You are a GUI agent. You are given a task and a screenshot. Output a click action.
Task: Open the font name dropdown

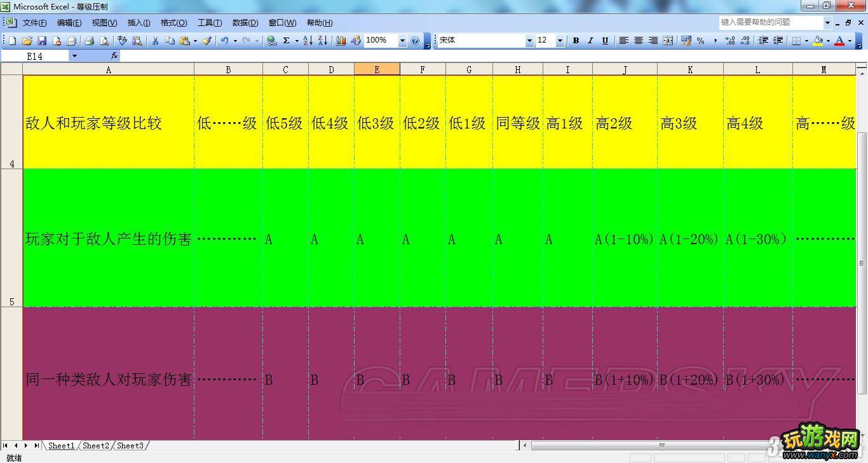529,41
